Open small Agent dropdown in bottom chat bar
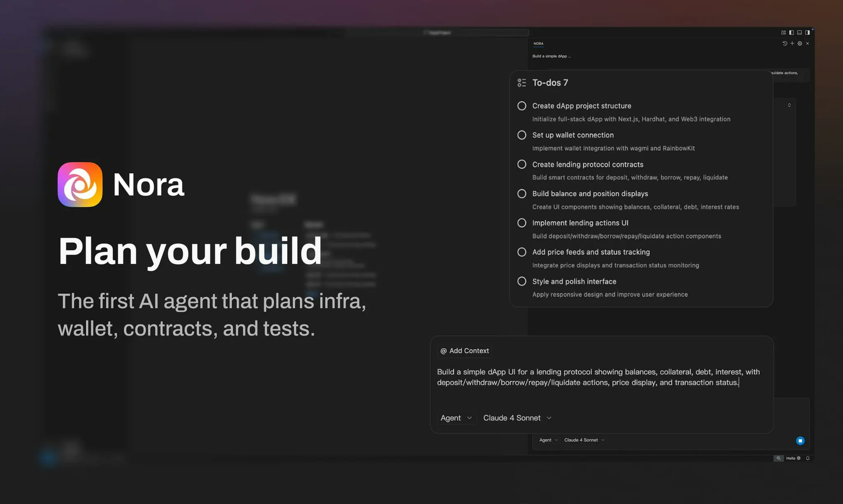The width and height of the screenshot is (843, 504). [x=548, y=440]
